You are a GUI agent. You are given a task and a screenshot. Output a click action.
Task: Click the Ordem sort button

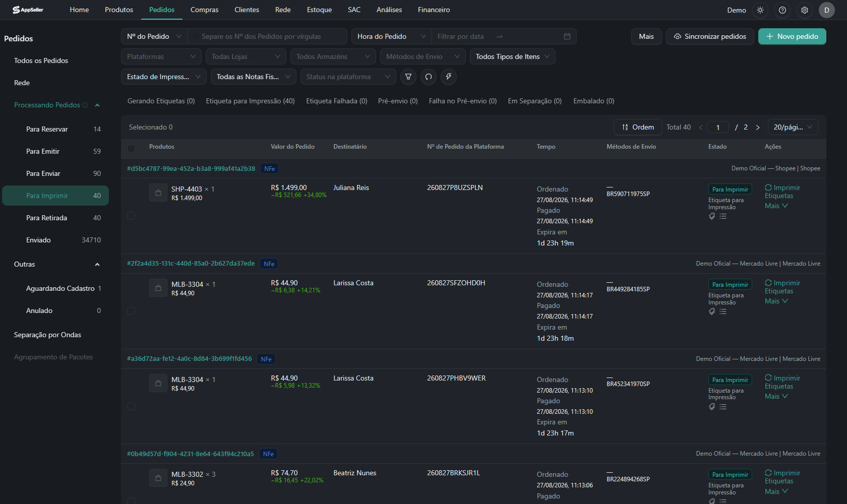pos(638,127)
